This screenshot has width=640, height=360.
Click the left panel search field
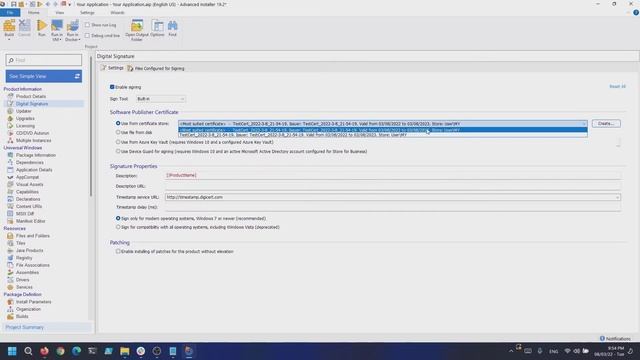coord(44,60)
